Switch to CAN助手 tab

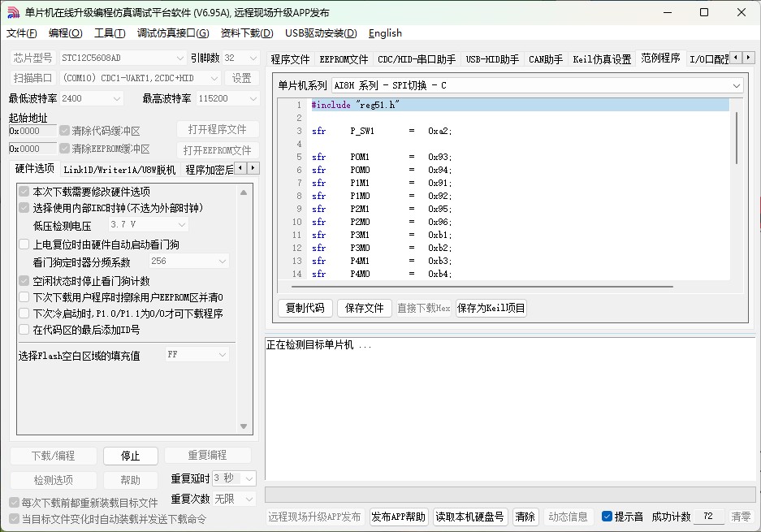[546, 59]
